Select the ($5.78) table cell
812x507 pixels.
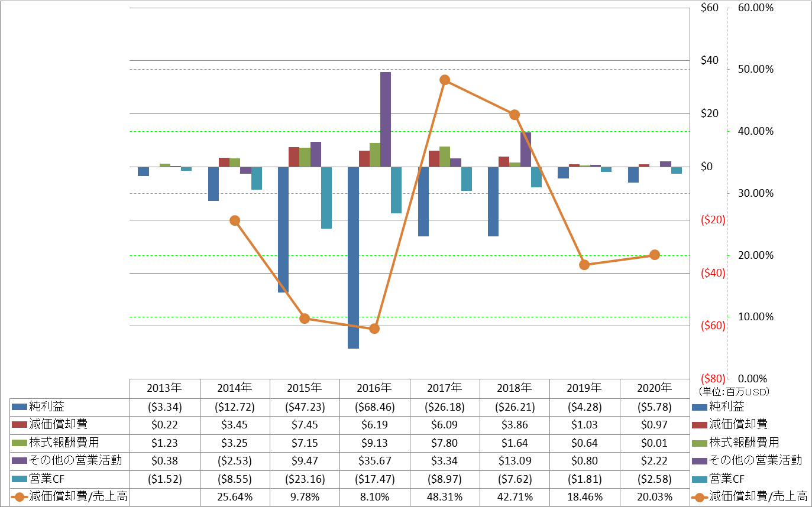[x=655, y=407]
